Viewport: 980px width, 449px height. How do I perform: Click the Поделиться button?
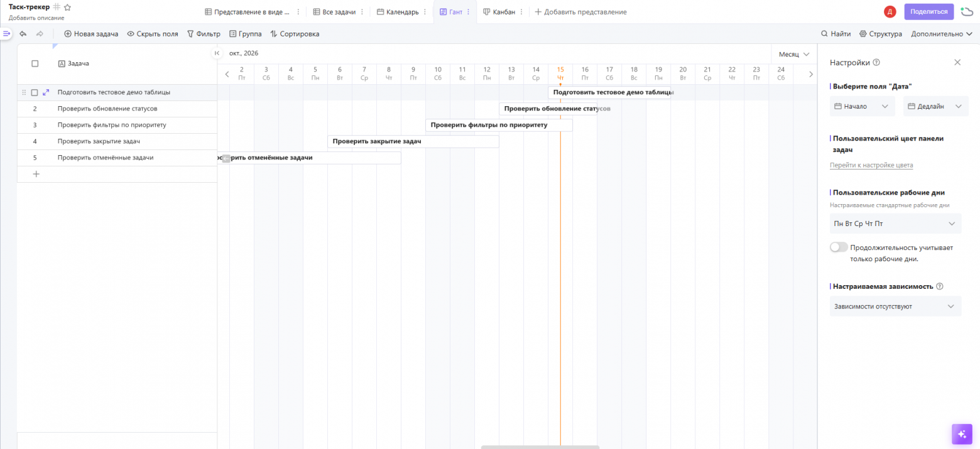pyautogui.click(x=928, y=12)
